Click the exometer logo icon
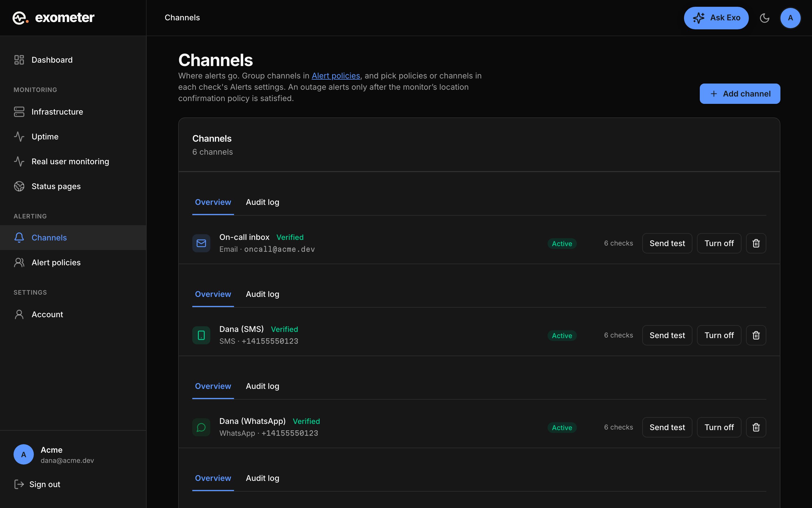 20,18
